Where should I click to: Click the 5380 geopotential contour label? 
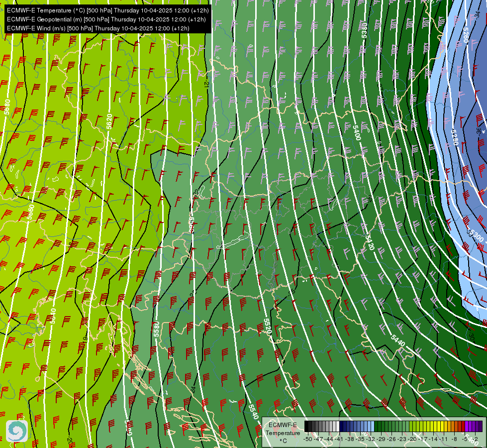pyautogui.click(x=364, y=30)
